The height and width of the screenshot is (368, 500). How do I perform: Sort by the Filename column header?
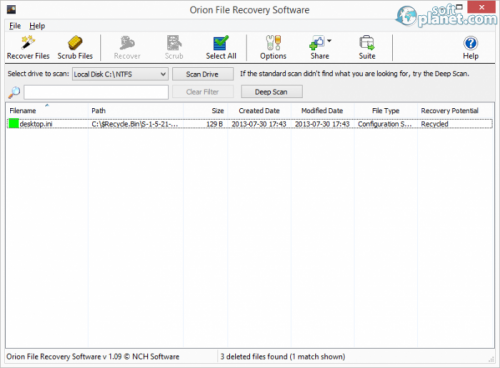(x=47, y=111)
